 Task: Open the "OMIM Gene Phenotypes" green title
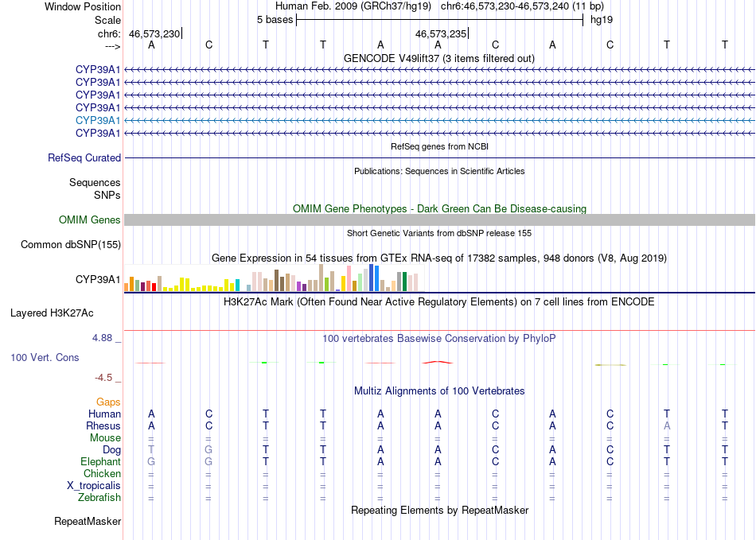pos(439,208)
